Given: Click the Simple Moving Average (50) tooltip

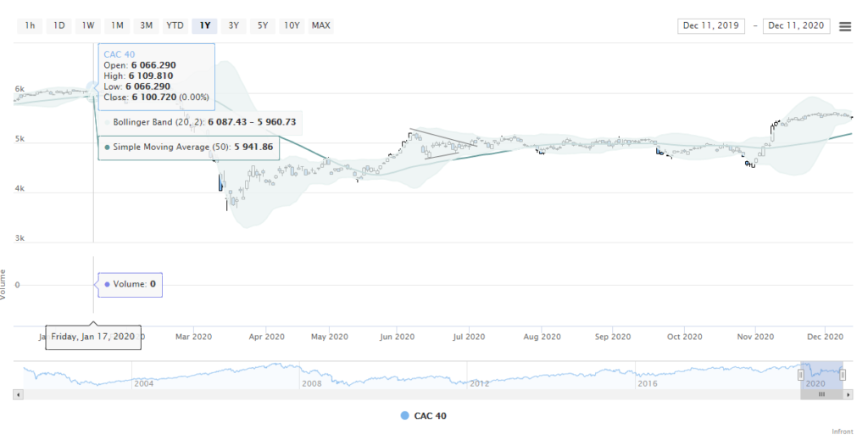Looking at the screenshot, I should pyautogui.click(x=189, y=148).
